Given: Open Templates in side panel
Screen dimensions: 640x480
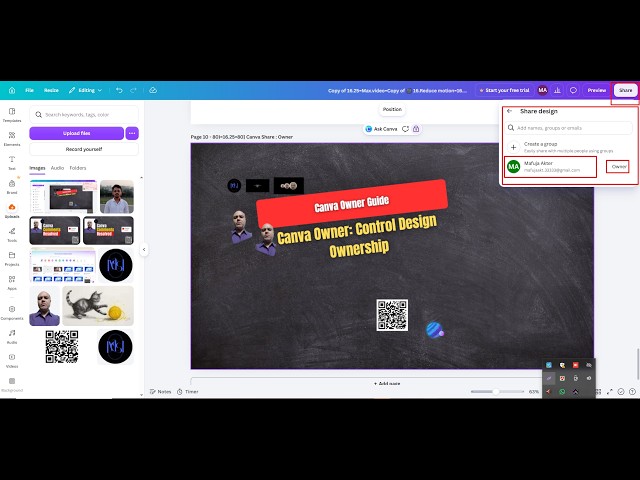Looking at the screenshot, I should (12, 115).
